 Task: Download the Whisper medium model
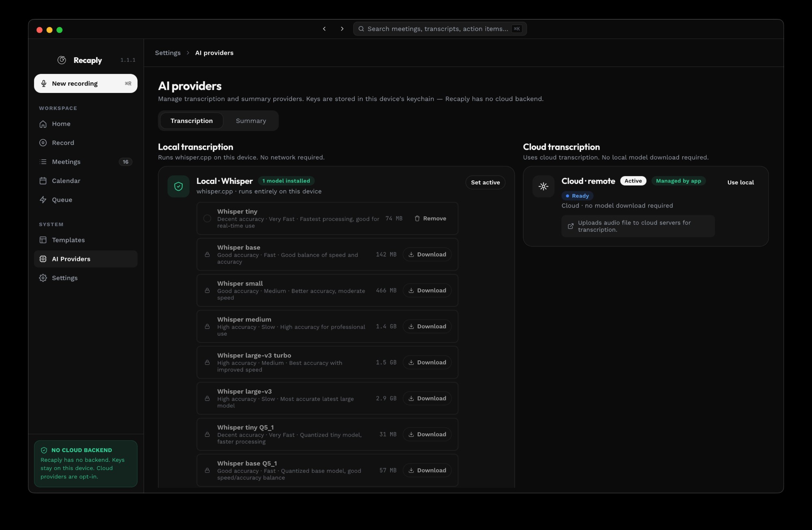427,327
